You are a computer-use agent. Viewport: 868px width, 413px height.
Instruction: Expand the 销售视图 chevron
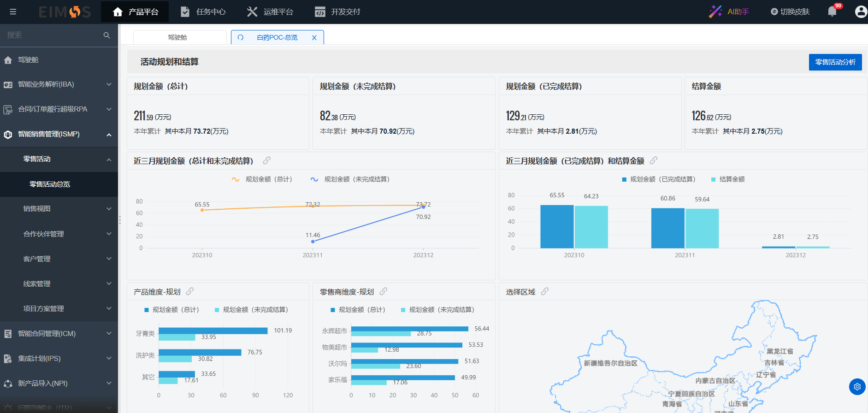coord(109,209)
